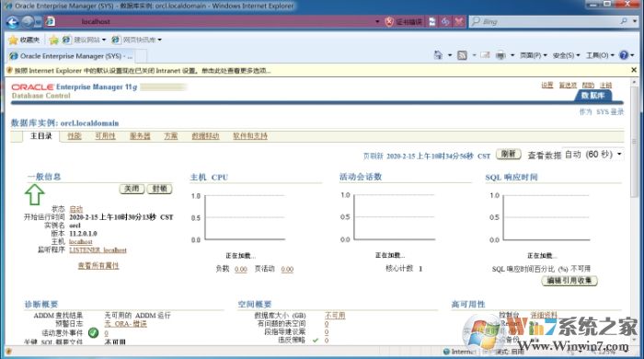Viewport: 644px width, 359px height.
Task: Open the 查看所有属性 link
Action: click(98, 266)
